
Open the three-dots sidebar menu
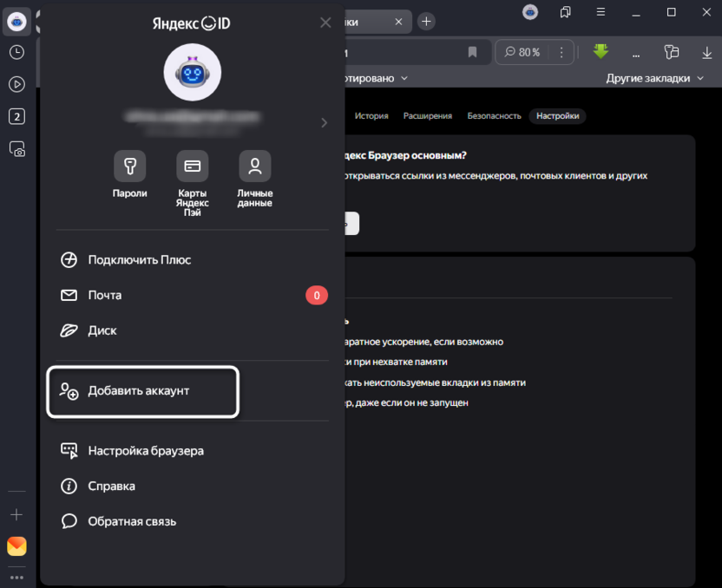[x=16, y=578]
